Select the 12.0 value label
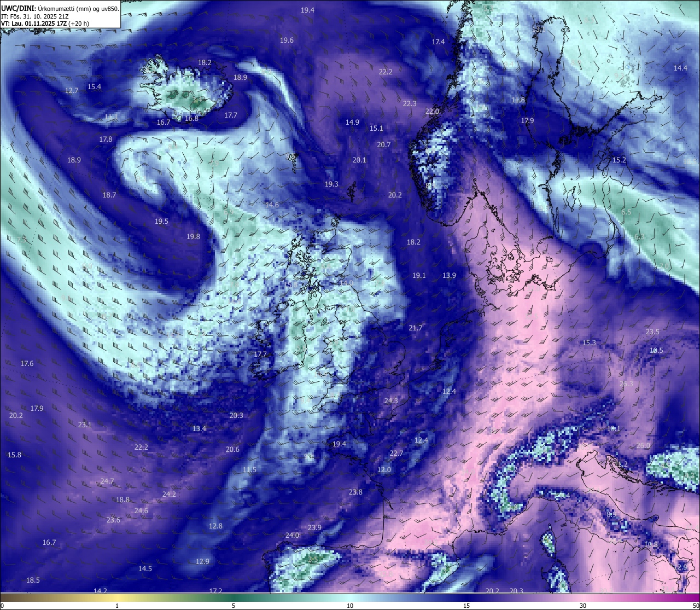 coord(384,469)
